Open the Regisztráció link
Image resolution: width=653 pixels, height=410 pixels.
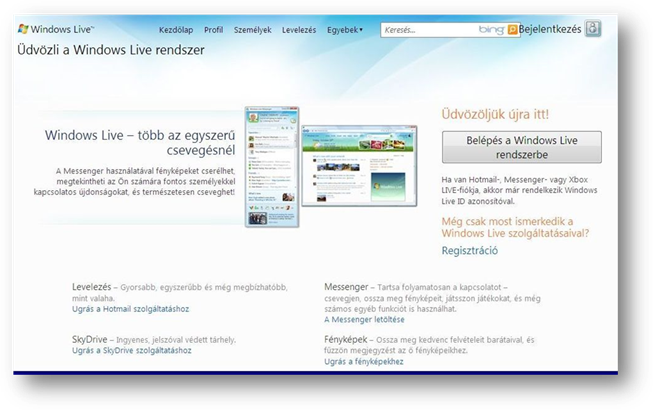469,250
